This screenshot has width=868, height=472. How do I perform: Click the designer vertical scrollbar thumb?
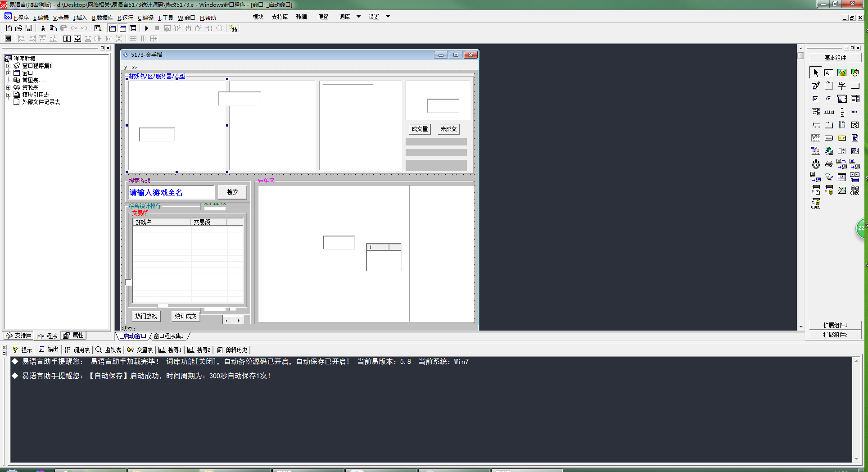[x=800, y=55]
